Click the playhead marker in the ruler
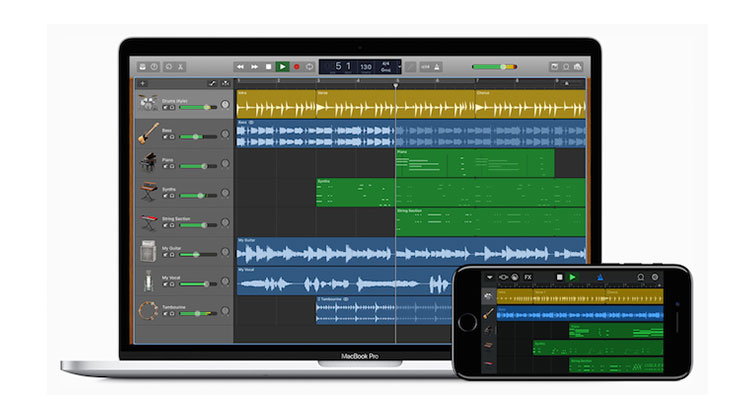This screenshot has width=750, height=400. click(x=396, y=85)
